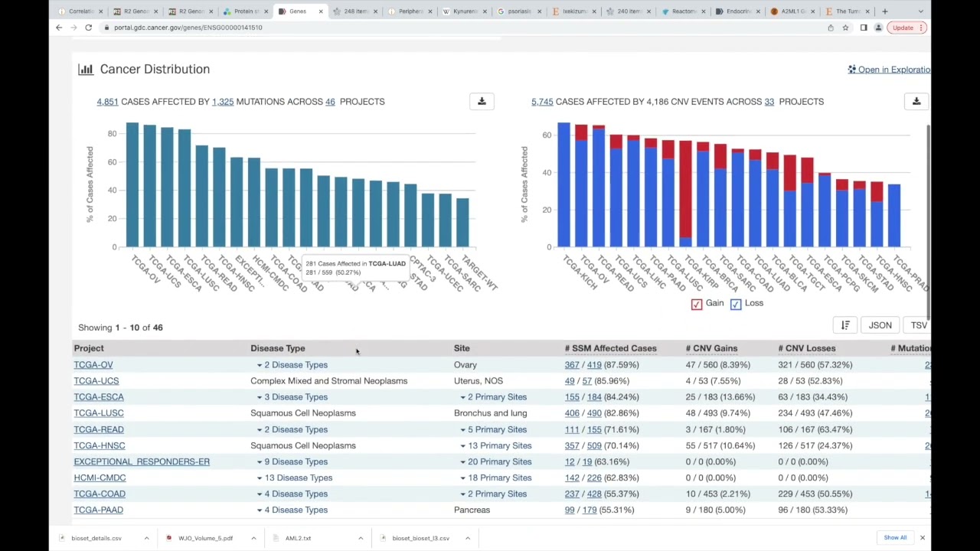
Task: Click the browser back arrow
Action: 59,28
